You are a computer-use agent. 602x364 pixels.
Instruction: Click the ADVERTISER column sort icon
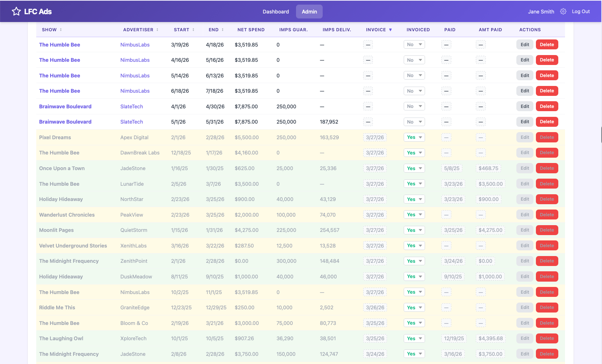pyautogui.click(x=157, y=30)
